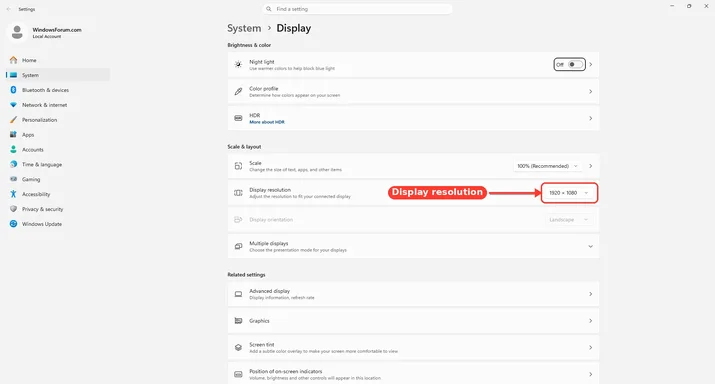Click the on-screen indicators icon
This screenshot has width=715, height=384.
[238, 374]
